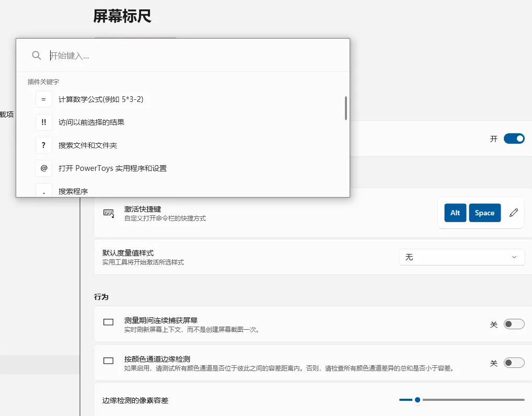Click the Space shortcut key button
This screenshot has height=416, width=532.
484,213
